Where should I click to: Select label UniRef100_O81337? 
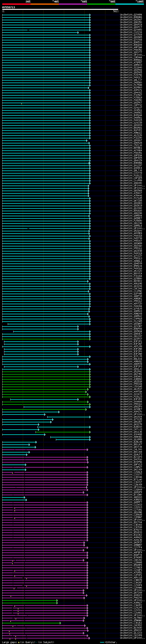pos(131,337)
